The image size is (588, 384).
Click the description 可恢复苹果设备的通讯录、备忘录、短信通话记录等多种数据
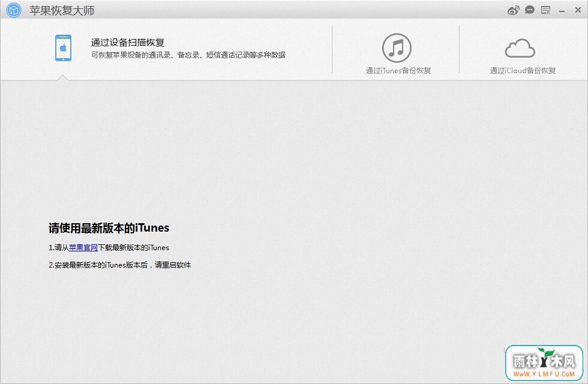pyautogui.click(x=188, y=55)
